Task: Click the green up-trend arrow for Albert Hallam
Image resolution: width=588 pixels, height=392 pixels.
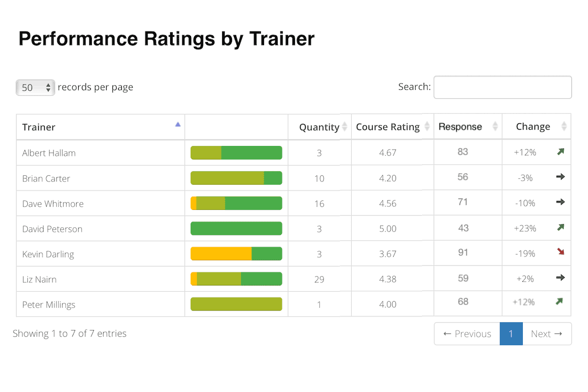Action: [561, 151]
